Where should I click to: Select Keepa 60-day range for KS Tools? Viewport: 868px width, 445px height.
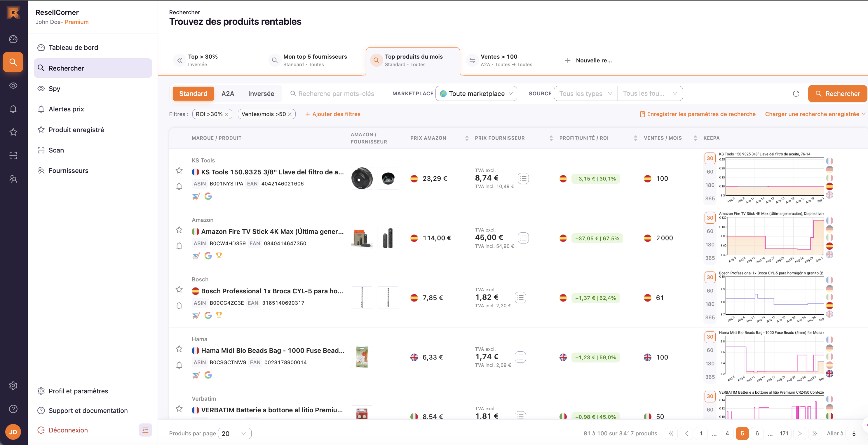point(710,172)
